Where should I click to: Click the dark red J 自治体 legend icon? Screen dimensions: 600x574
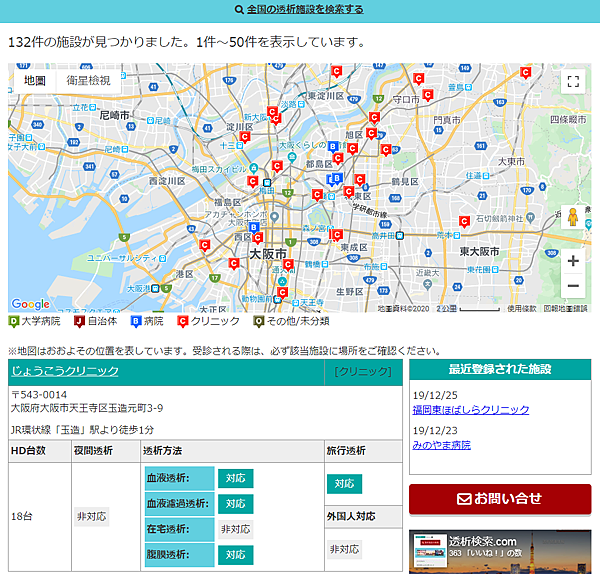(x=79, y=321)
